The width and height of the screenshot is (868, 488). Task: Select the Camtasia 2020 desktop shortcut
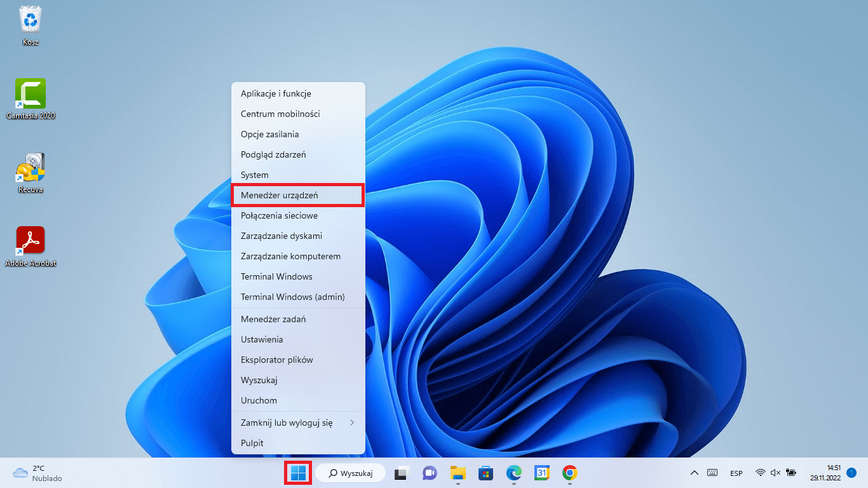(x=31, y=99)
